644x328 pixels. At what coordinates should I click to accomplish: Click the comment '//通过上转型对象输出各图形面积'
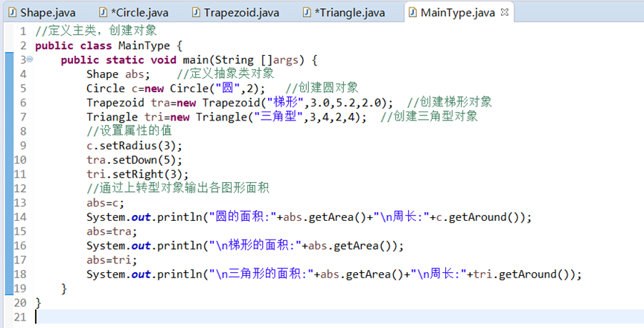tap(178, 188)
